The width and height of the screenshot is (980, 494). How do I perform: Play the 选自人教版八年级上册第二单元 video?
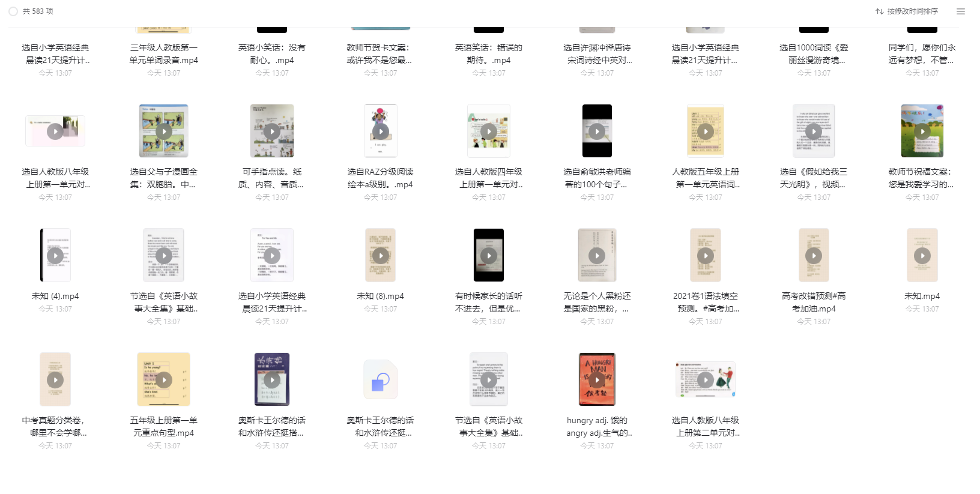pos(706,379)
